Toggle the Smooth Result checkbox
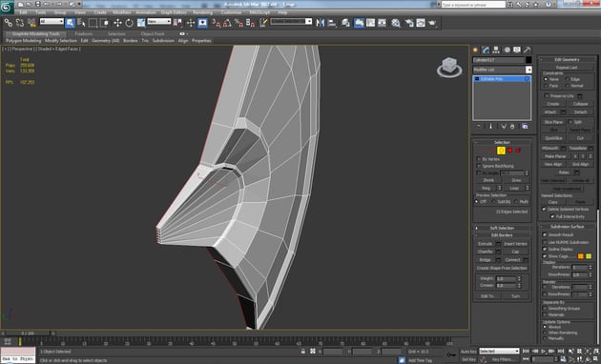This screenshot has width=601, height=364. pyautogui.click(x=545, y=234)
